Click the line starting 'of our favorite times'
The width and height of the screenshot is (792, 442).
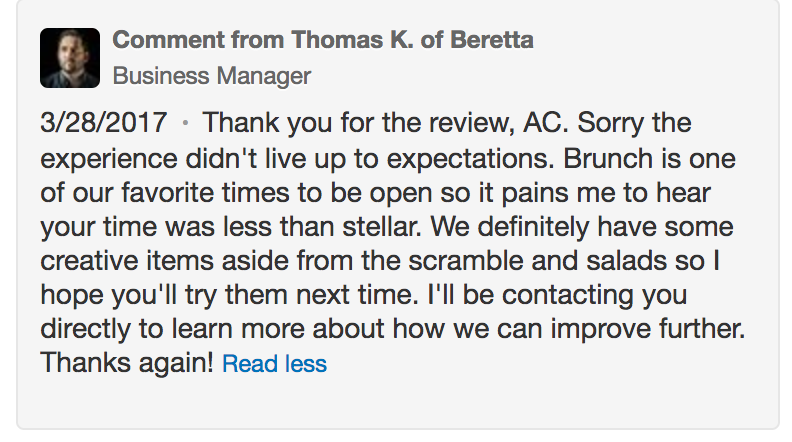click(x=375, y=193)
